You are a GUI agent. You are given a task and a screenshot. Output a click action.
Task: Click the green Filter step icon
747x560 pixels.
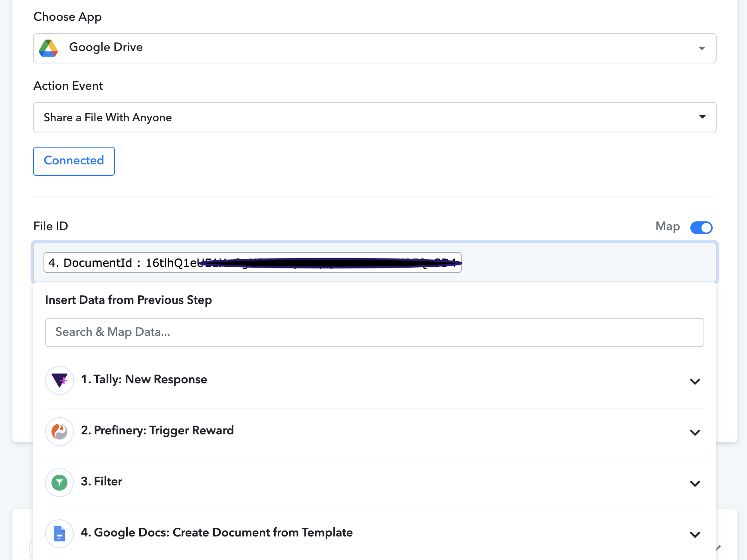click(x=59, y=483)
